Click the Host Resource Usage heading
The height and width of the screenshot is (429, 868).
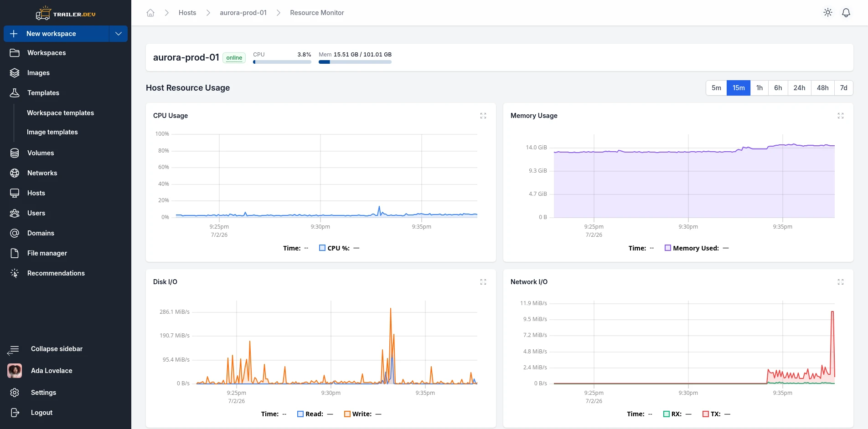click(188, 88)
